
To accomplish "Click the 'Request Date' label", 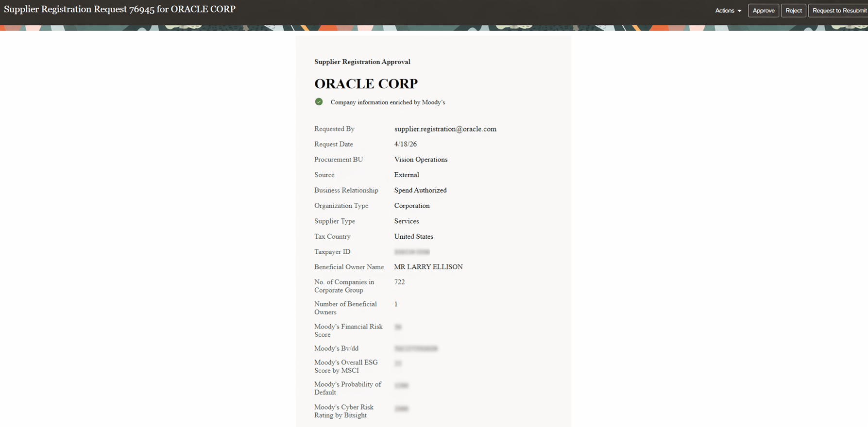I will pyautogui.click(x=334, y=144).
